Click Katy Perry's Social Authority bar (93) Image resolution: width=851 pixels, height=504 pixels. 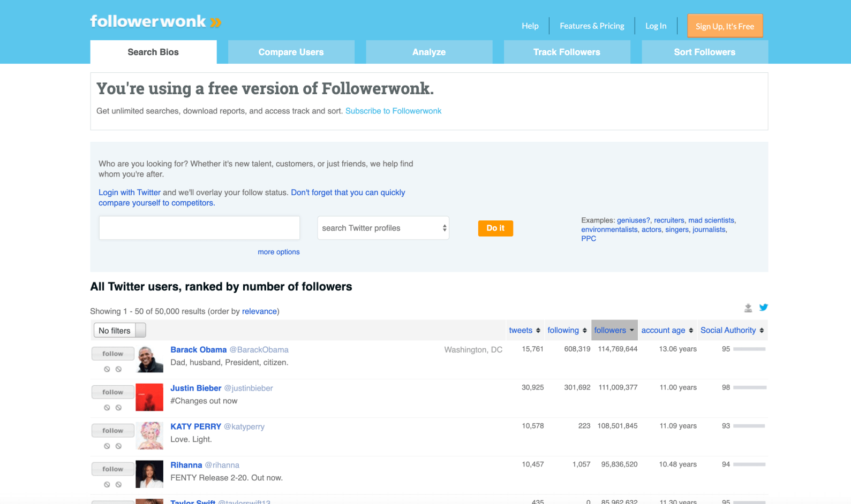tap(749, 426)
